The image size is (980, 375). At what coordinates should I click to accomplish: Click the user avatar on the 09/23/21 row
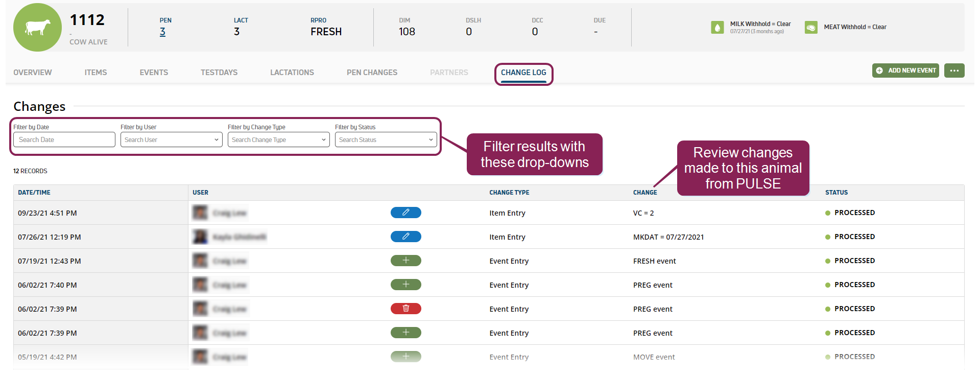tap(200, 213)
